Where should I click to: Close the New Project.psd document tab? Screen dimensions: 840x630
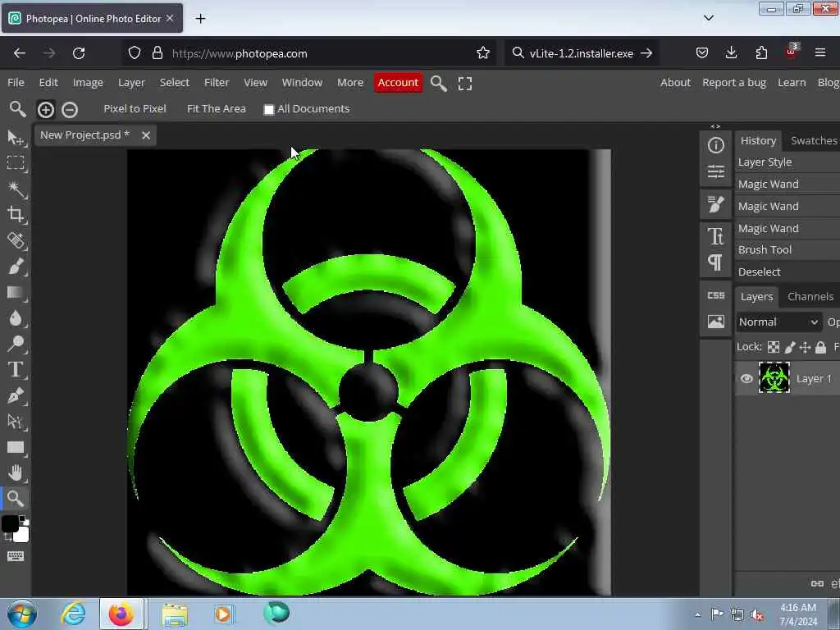(146, 135)
